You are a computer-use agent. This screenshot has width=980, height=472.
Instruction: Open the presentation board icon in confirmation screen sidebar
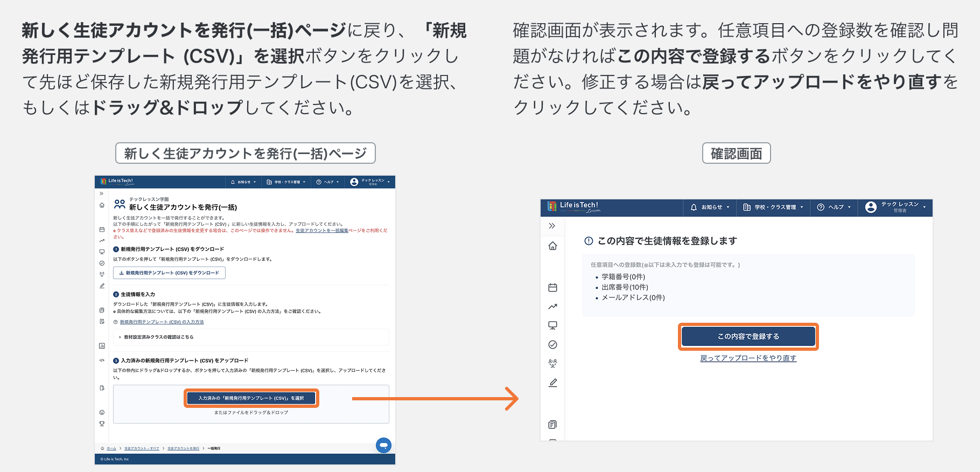point(552,325)
